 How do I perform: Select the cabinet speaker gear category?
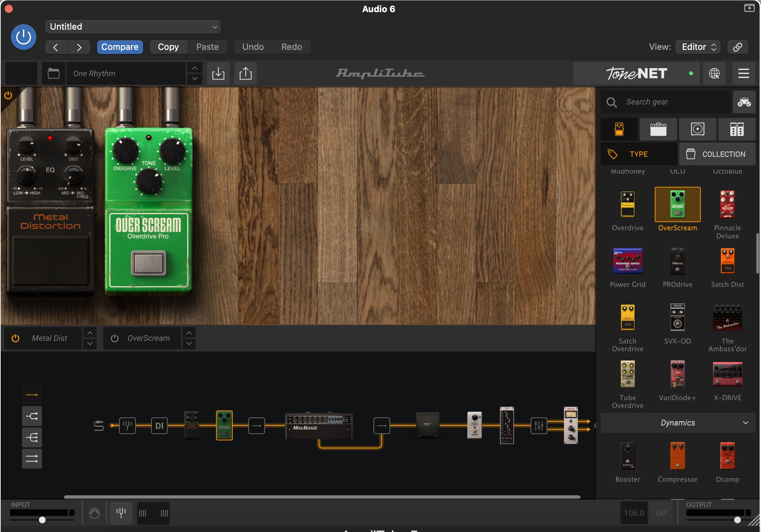click(698, 129)
